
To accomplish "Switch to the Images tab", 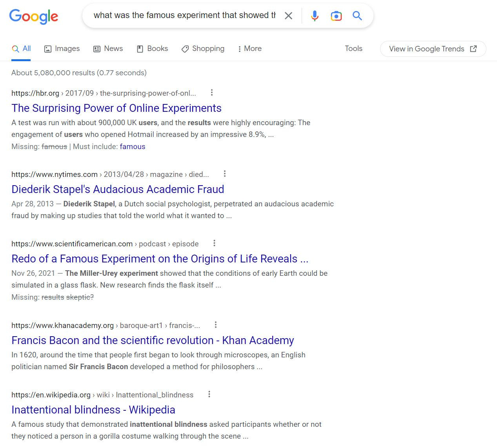I will 62,49.
